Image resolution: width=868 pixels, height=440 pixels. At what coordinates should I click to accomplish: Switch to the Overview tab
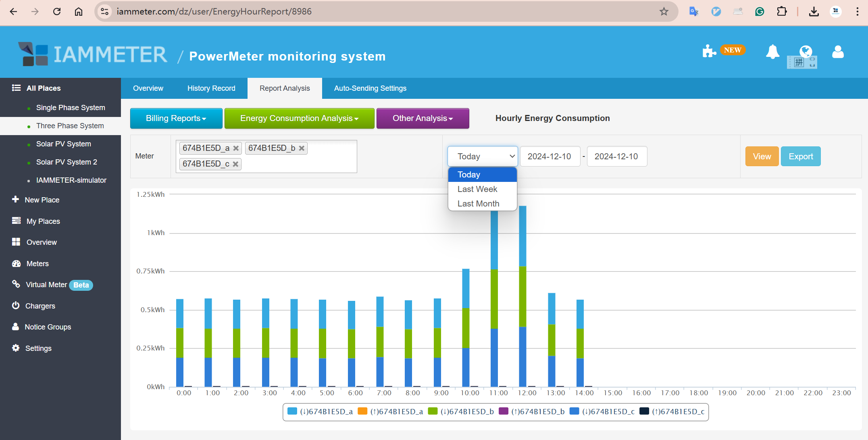click(x=148, y=88)
